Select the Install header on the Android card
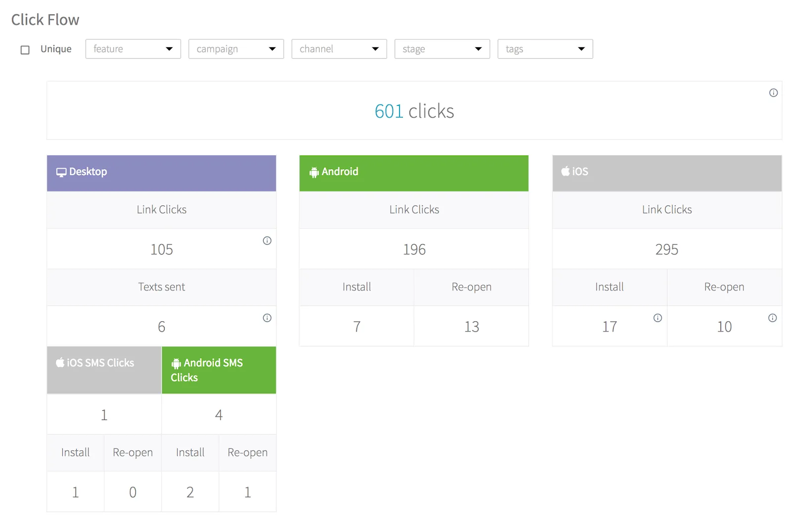 coord(356,287)
